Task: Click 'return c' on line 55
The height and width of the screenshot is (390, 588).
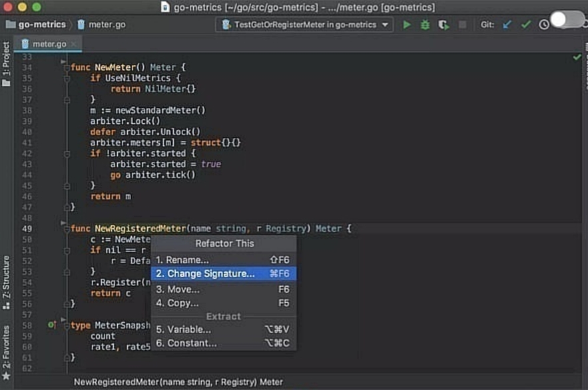Action: coord(111,293)
